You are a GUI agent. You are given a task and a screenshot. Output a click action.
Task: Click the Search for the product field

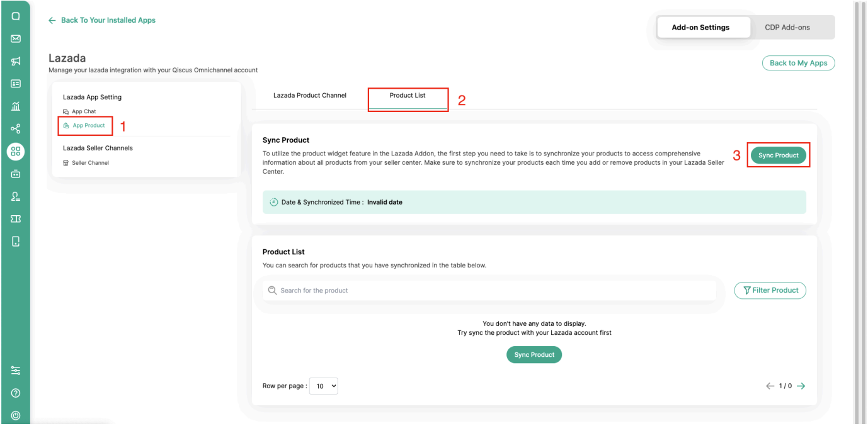click(491, 291)
